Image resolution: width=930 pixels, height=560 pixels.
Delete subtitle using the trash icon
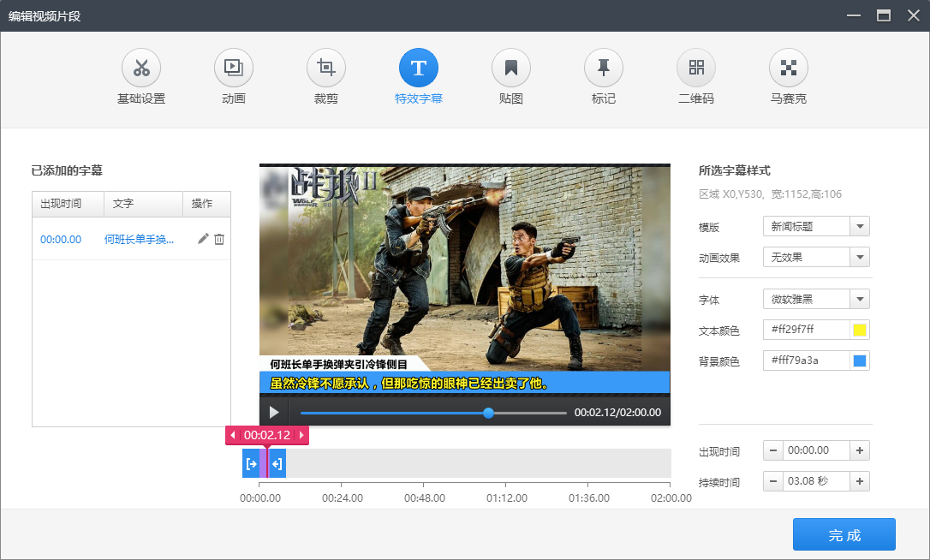[219, 239]
